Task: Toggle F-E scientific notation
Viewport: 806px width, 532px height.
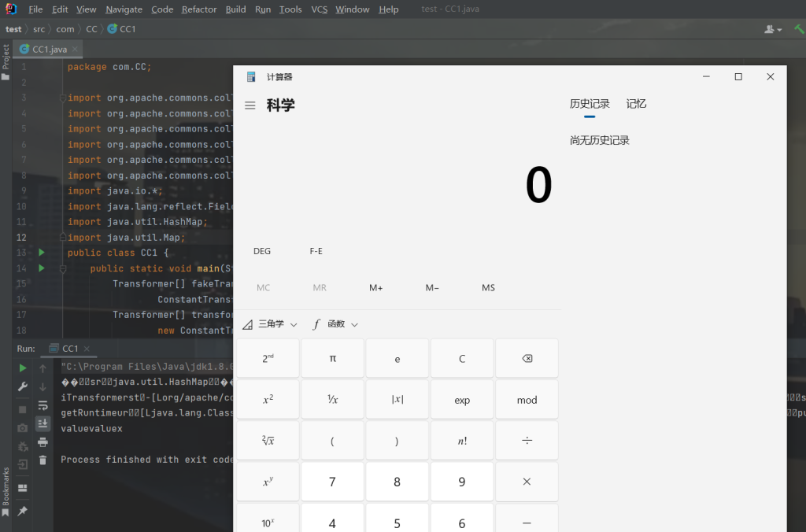Action: 316,251
